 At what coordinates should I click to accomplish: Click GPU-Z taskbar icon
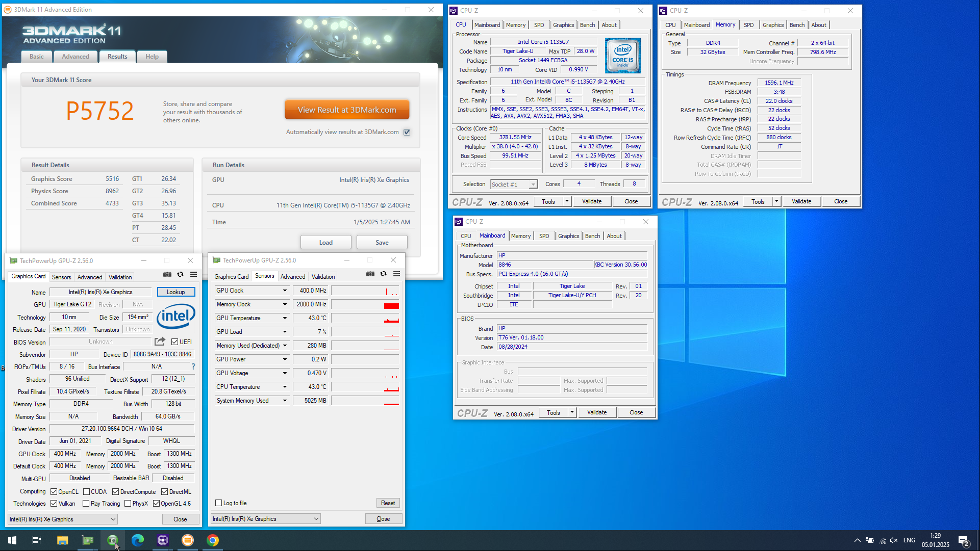[88, 540]
